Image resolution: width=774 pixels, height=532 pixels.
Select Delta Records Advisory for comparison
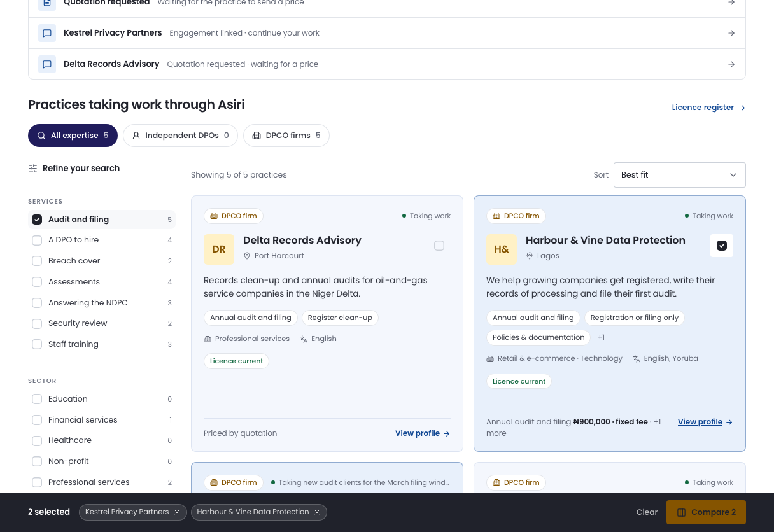[x=439, y=246]
